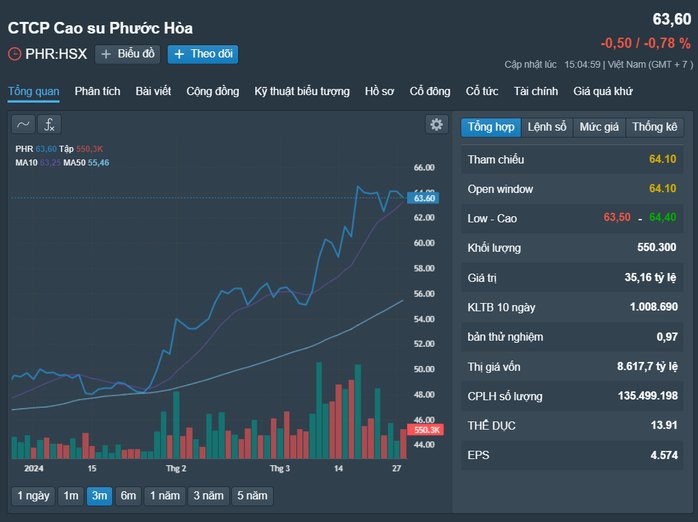698x522 pixels.
Task: Select the 3m chart range
Action: [99, 496]
